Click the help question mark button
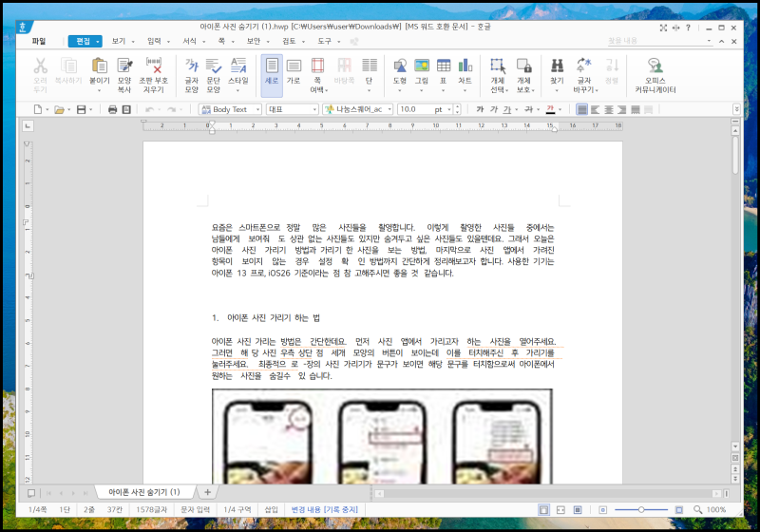The image size is (760, 532). [688, 28]
